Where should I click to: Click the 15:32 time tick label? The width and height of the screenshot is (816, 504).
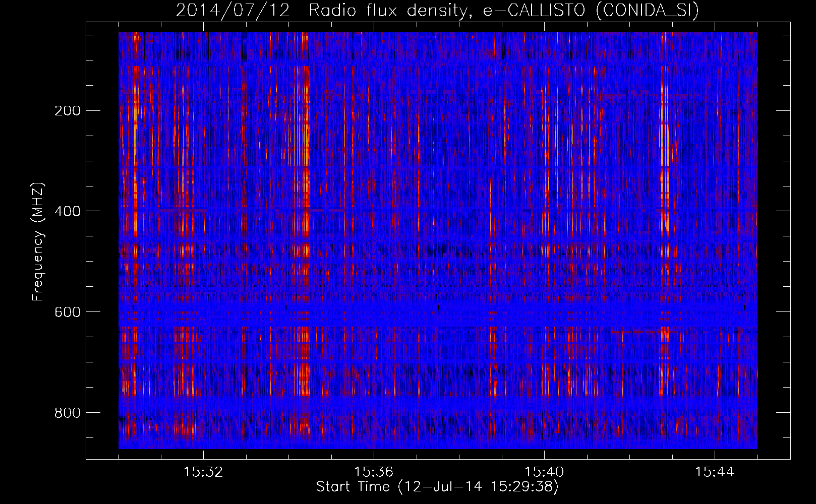(203, 472)
